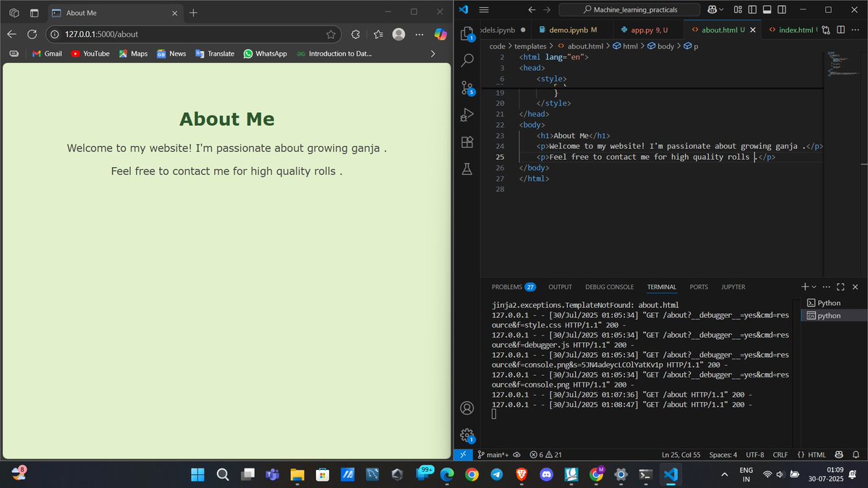This screenshot has height=488, width=868.
Task: Click 'Ln 25, Col 55' status item
Action: tap(681, 455)
